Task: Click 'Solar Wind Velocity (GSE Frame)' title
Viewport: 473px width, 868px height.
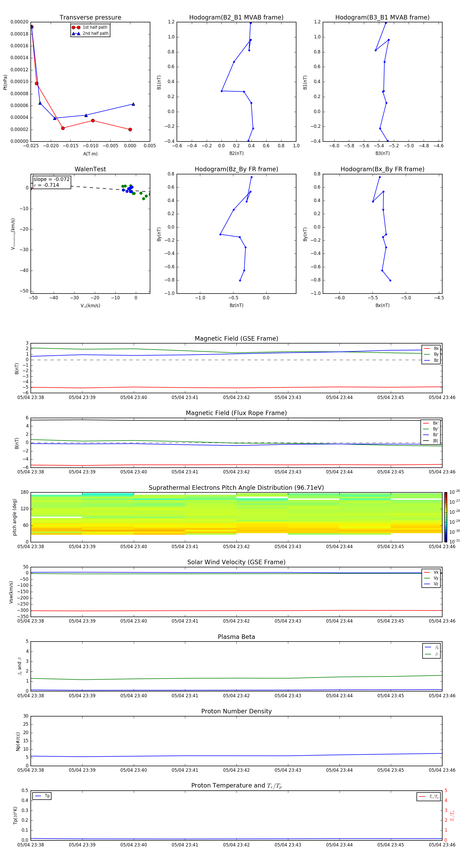Action: [x=236, y=562]
